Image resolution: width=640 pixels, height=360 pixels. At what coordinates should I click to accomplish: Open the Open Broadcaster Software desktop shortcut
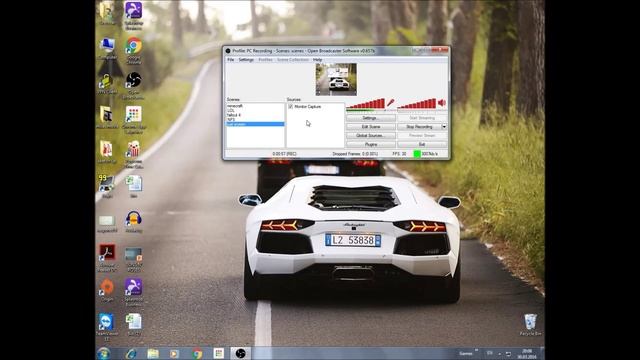(x=133, y=85)
